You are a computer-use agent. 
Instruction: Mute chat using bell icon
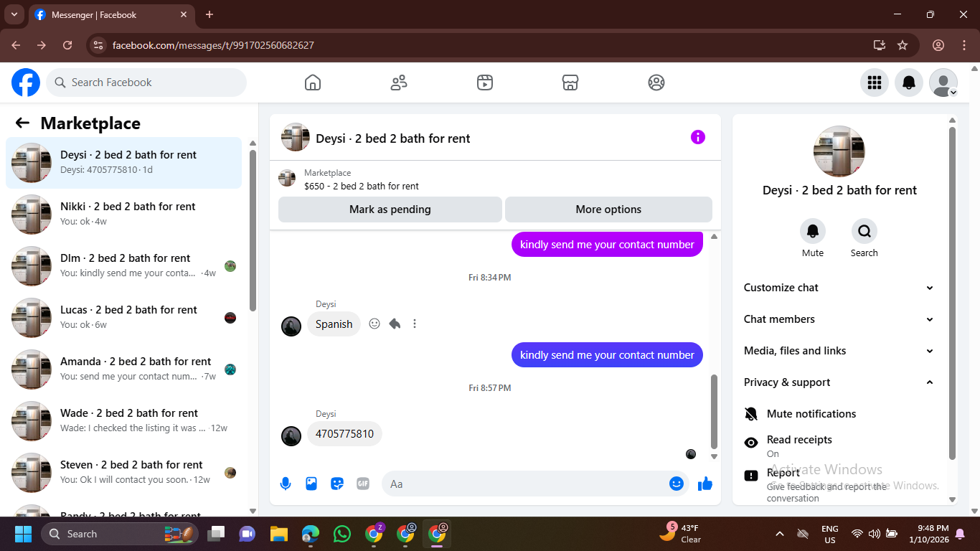tap(813, 231)
